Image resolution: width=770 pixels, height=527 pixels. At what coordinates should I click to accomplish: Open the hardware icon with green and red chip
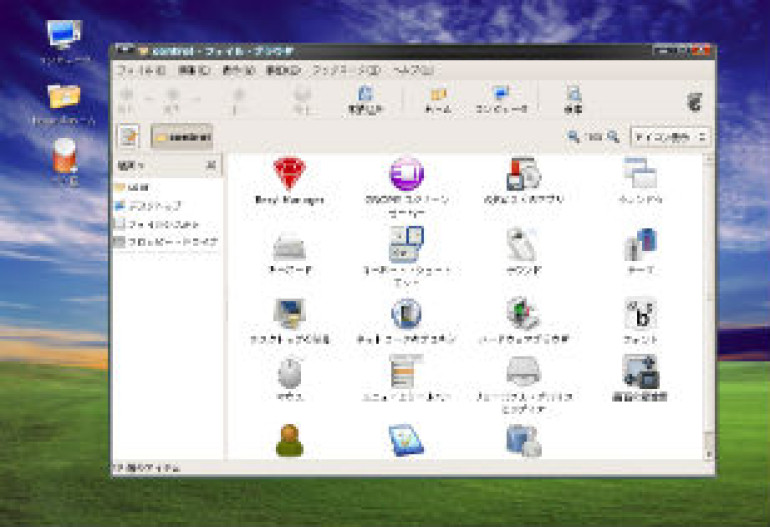[523, 313]
